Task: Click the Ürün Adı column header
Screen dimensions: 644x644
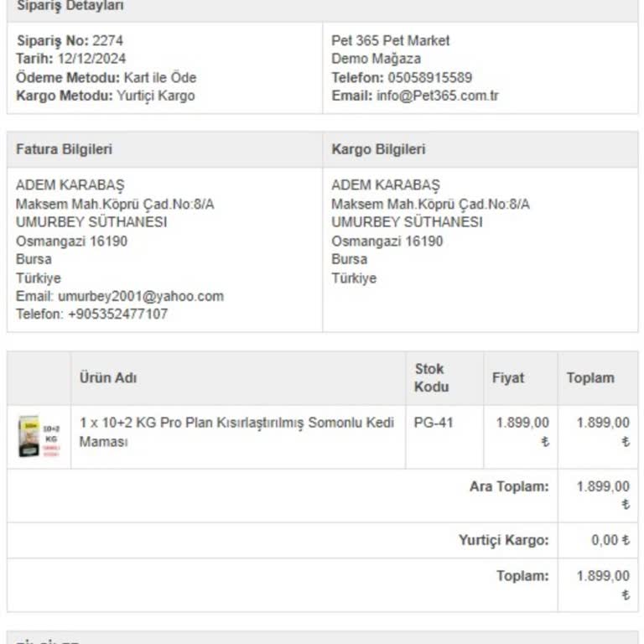Action: 108,378
